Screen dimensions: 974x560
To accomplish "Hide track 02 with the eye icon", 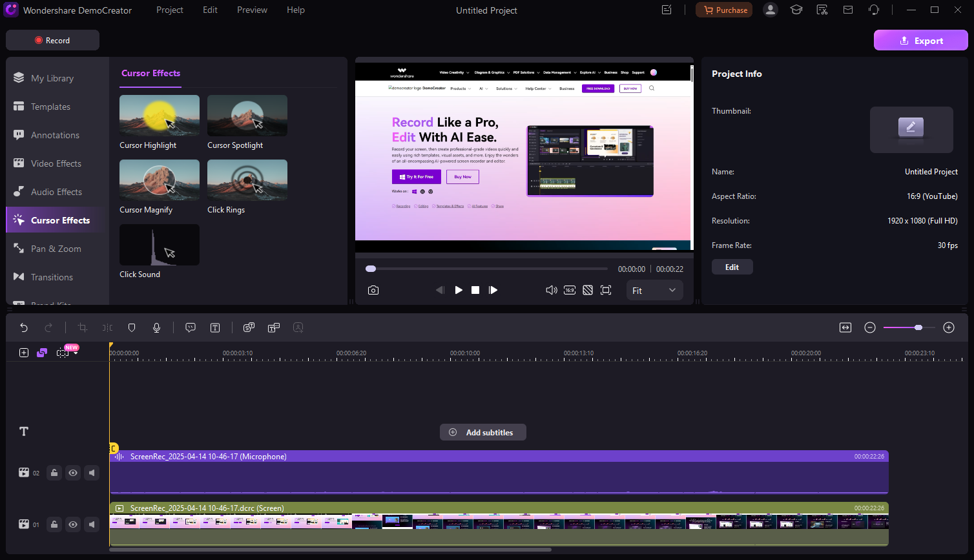I will (x=73, y=473).
